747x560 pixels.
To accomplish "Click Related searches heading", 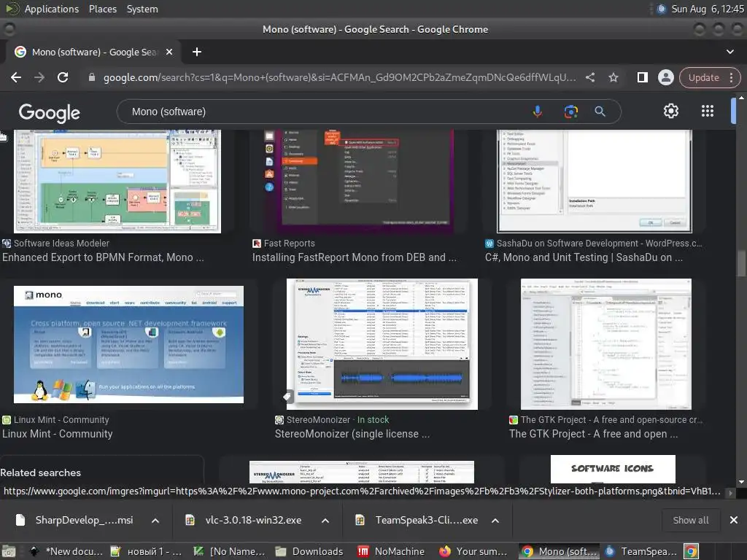I will 41,472.
